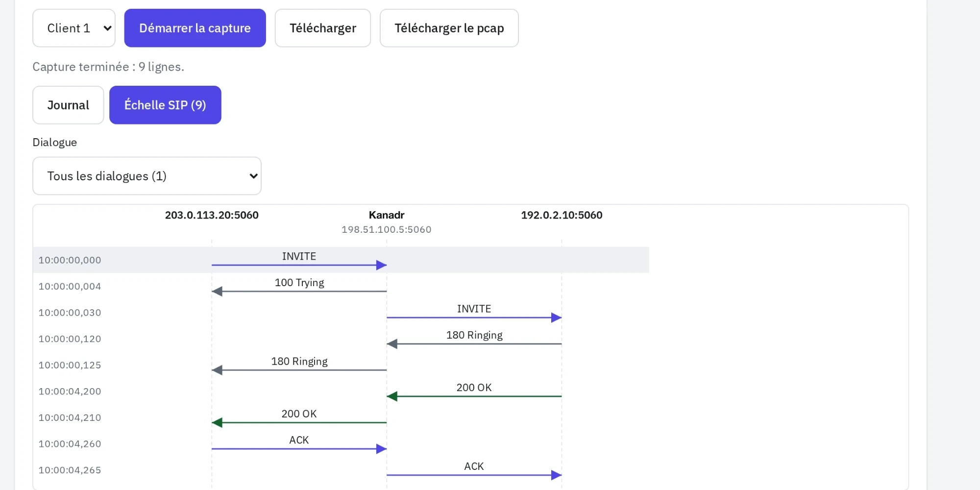The image size is (980, 490).
Task: Click the 10:00:00,030 timestamp
Action: click(x=70, y=313)
